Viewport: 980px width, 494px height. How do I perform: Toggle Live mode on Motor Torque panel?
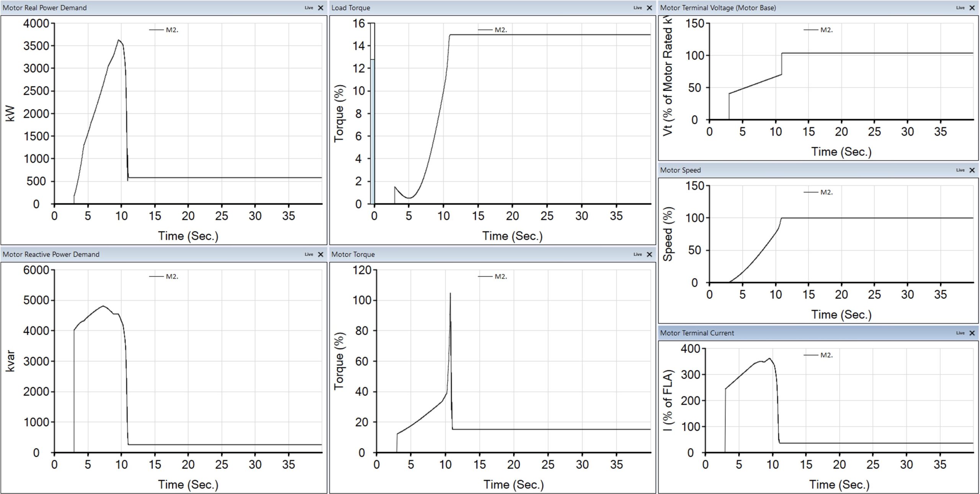tap(637, 254)
